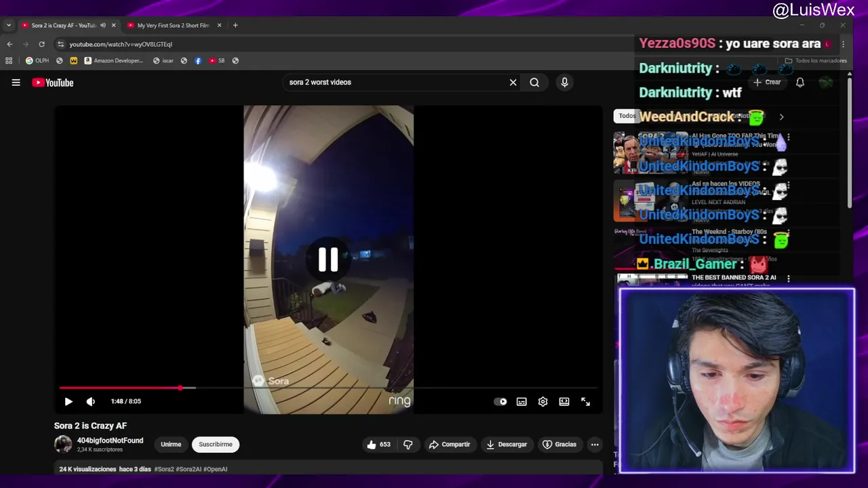Dislike the video

[x=408, y=445]
